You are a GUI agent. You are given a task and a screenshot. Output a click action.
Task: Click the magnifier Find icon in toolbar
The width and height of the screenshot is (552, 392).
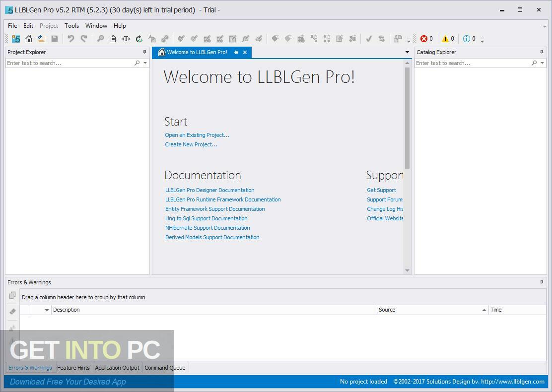point(100,39)
